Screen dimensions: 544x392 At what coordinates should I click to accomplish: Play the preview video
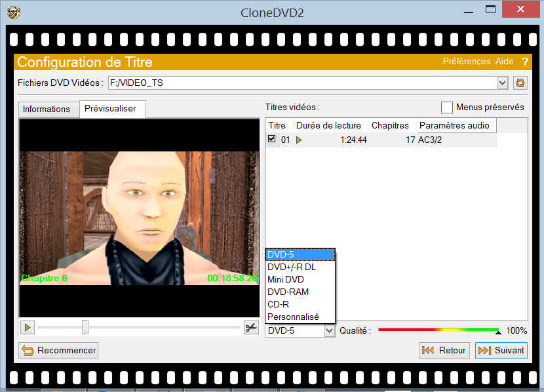tap(28, 328)
